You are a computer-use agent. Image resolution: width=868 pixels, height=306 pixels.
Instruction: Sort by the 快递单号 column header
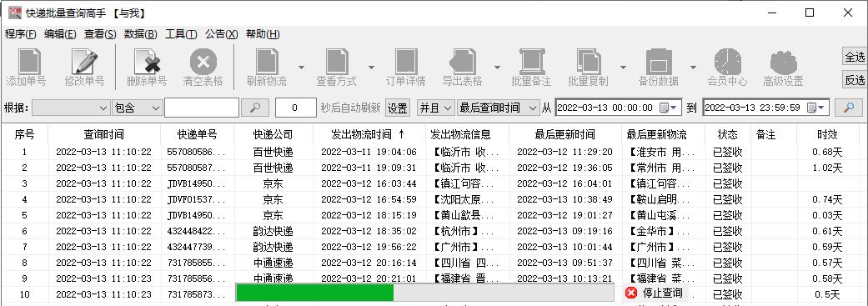click(197, 134)
